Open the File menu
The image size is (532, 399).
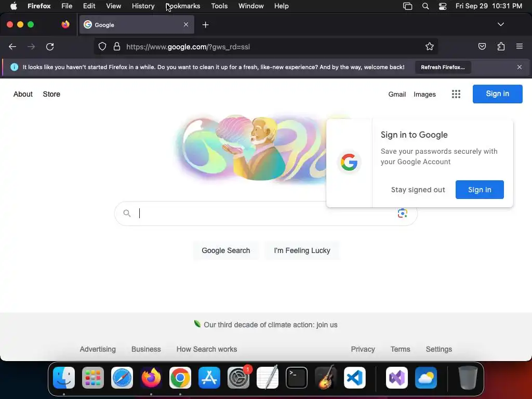67,6
